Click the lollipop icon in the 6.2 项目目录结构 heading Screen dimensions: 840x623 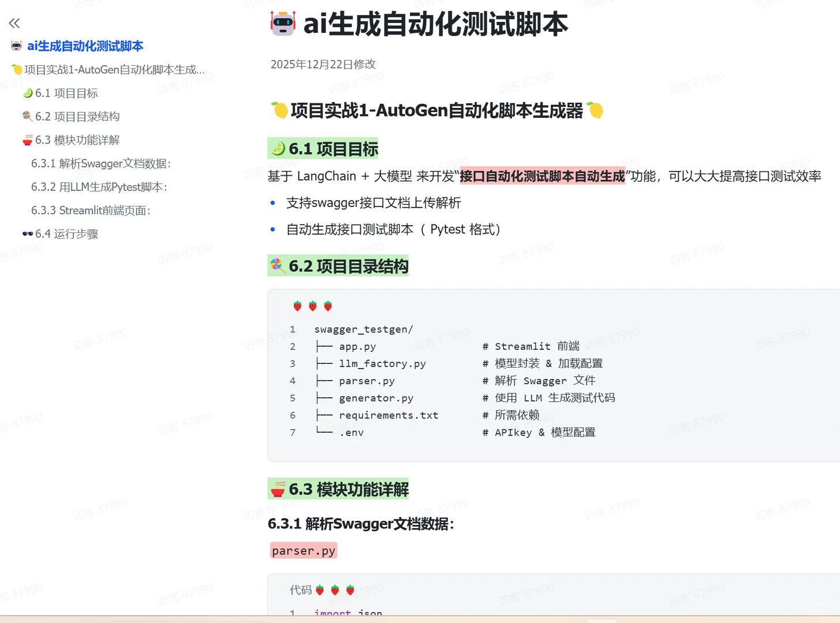click(x=278, y=266)
